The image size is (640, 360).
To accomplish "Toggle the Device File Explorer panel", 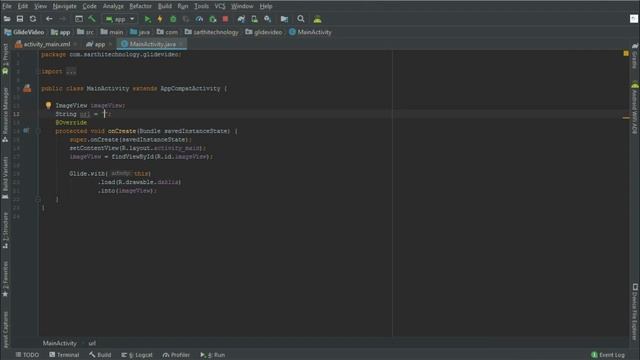I will coord(634,311).
